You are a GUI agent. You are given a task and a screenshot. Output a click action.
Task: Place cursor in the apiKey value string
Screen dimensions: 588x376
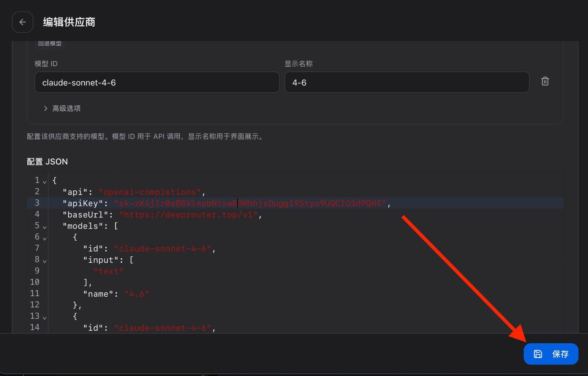(x=250, y=203)
